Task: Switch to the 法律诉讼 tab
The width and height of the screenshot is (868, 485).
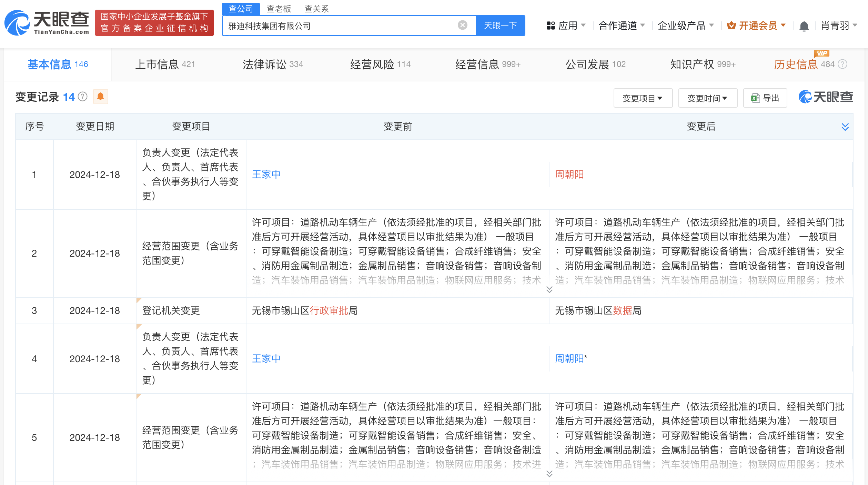Action: click(x=272, y=64)
